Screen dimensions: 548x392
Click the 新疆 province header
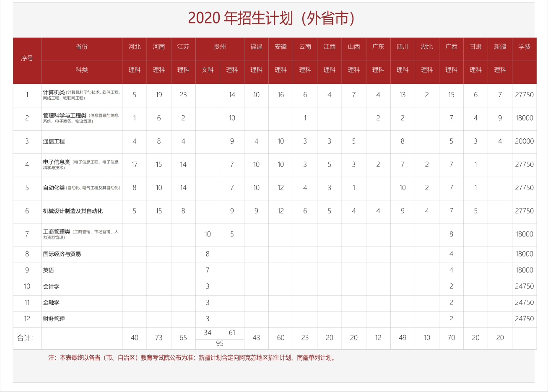(500, 47)
